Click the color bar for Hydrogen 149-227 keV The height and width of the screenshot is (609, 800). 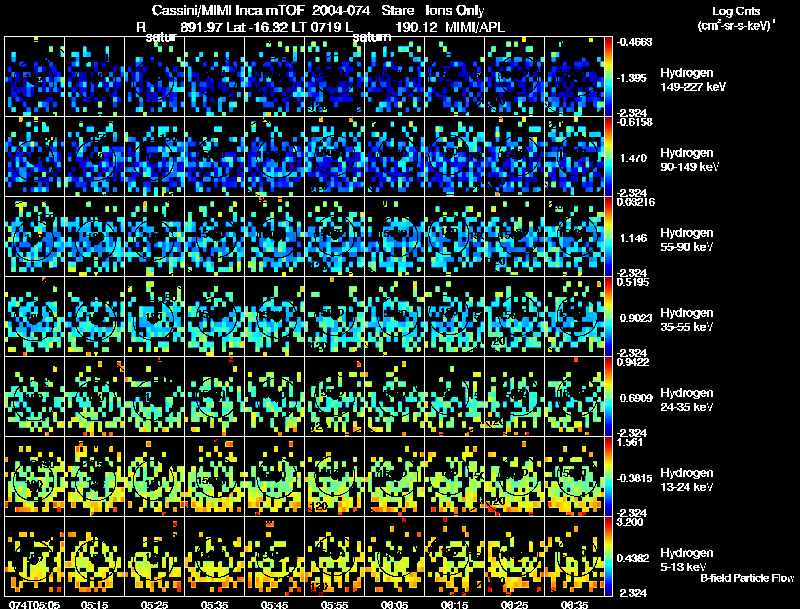click(608, 76)
